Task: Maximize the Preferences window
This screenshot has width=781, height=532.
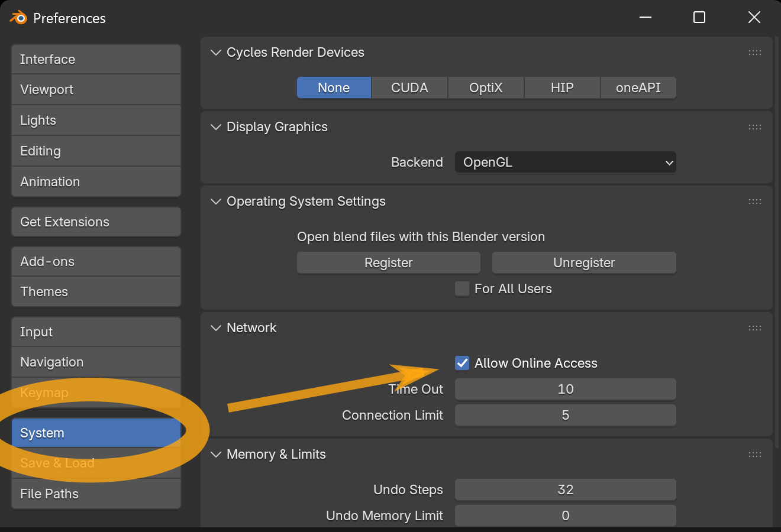Action: [x=699, y=18]
